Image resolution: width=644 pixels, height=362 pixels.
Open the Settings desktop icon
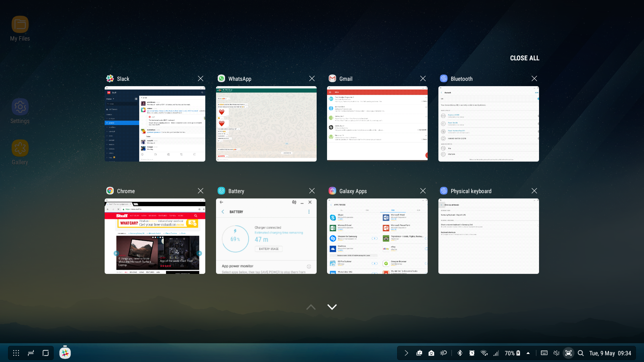(20, 111)
